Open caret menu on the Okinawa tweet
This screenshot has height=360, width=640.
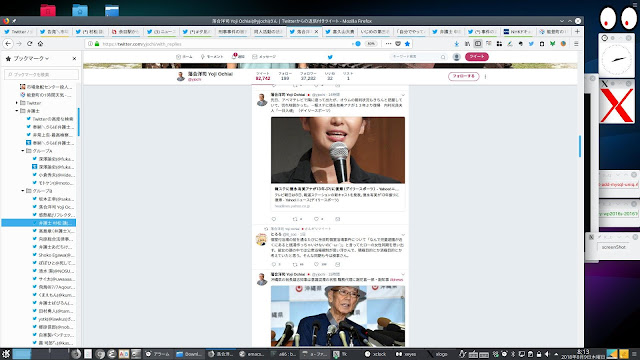pyautogui.click(x=403, y=275)
